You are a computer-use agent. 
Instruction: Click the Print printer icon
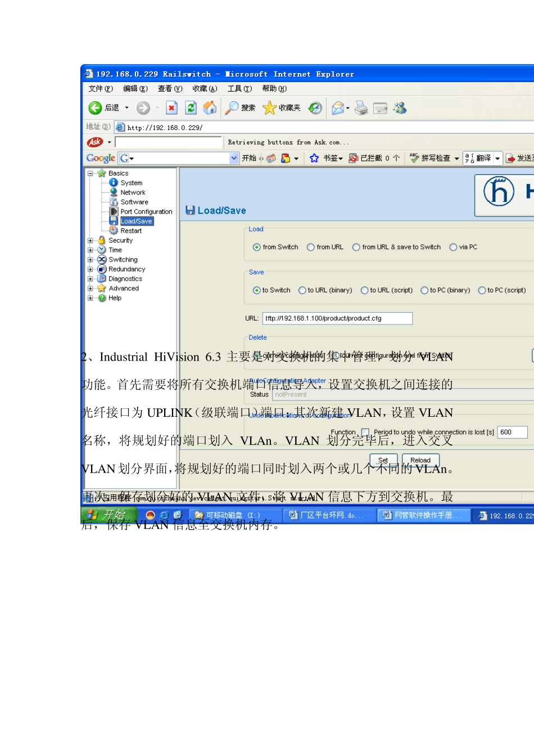tap(361, 108)
